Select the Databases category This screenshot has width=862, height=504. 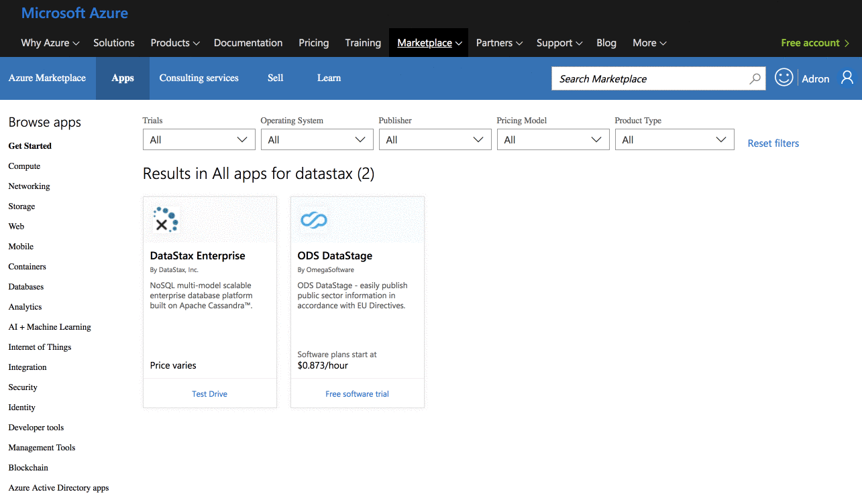point(26,287)
